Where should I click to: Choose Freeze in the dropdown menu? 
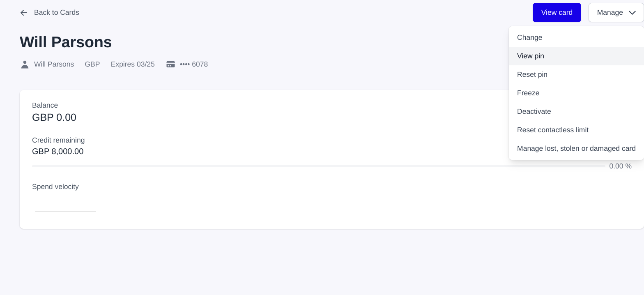coord(528,93)
